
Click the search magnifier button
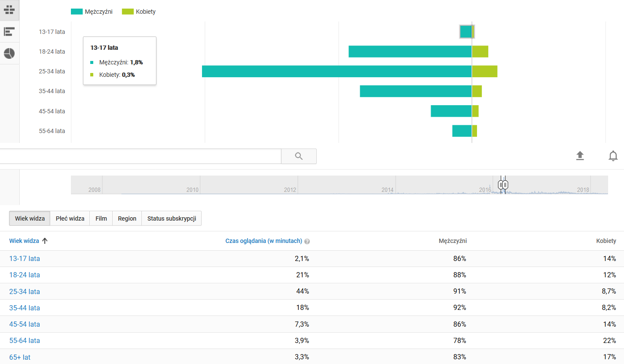point(299,156)
